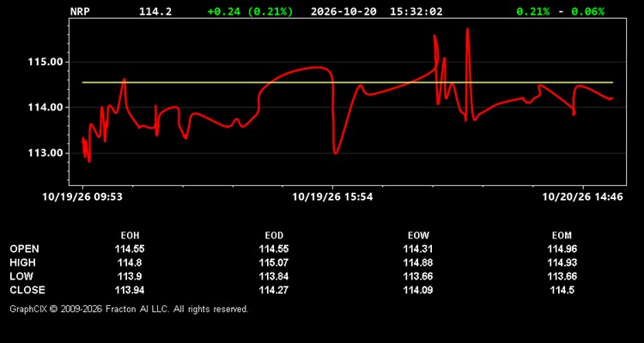Viewport: 644px width, 343px height.
Task: Click the 10/19/26 15:54 axis label
Action: click(332, 197)
